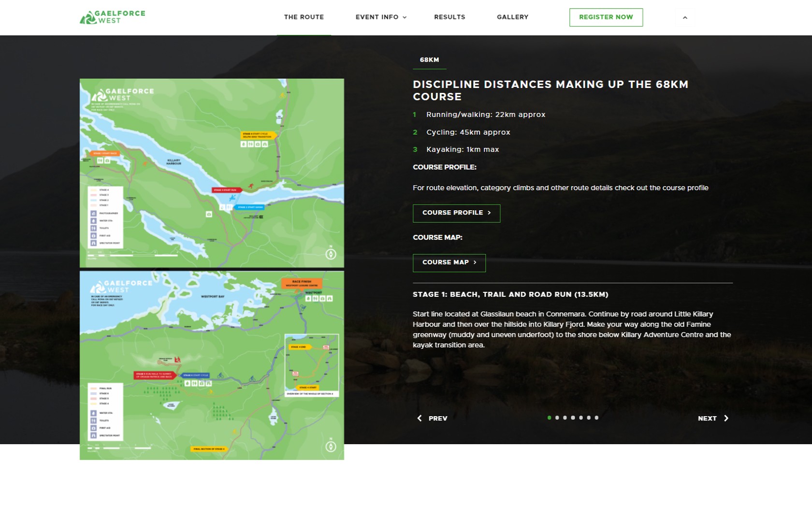Image resolution: width=812 pixels, height=507 pixels.
Task: Click compass icon on upper course map
Action: click(331, 254)
